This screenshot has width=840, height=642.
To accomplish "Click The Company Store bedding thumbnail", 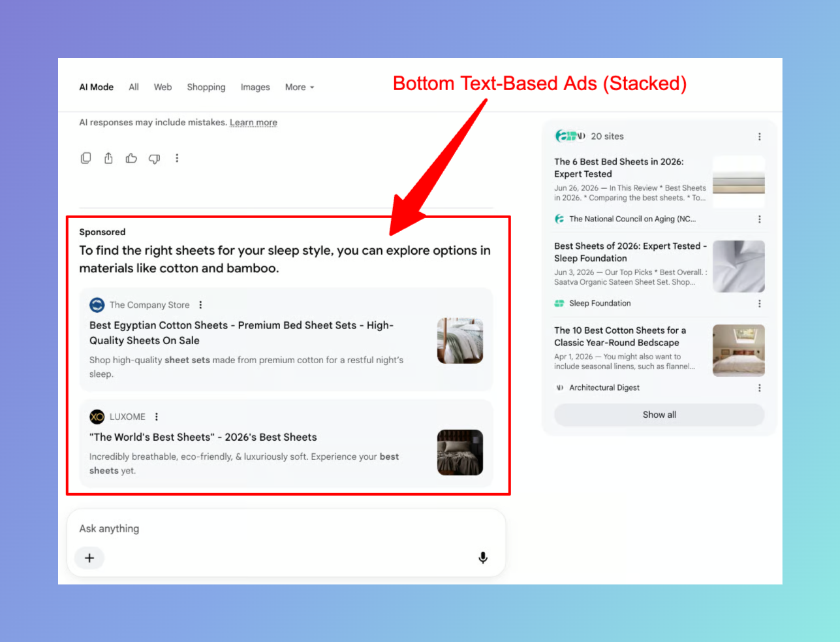I will point(460,341).
